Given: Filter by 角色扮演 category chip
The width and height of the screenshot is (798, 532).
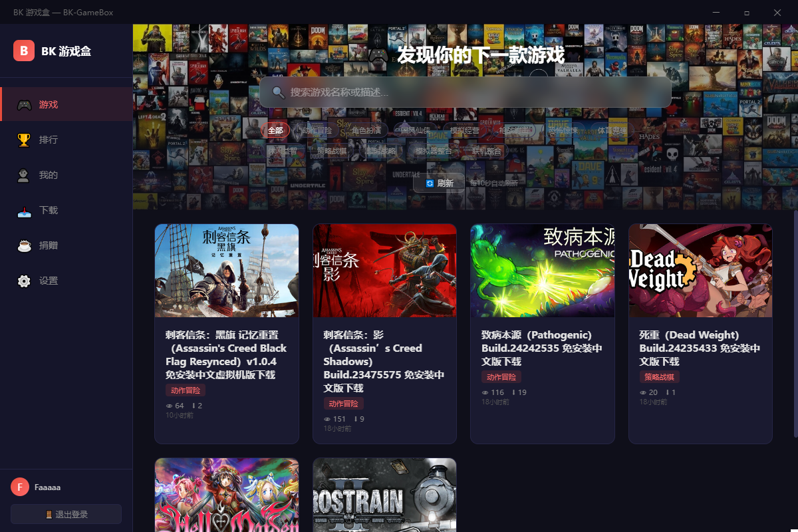Looking at the screenshot, I should point(366,130).
